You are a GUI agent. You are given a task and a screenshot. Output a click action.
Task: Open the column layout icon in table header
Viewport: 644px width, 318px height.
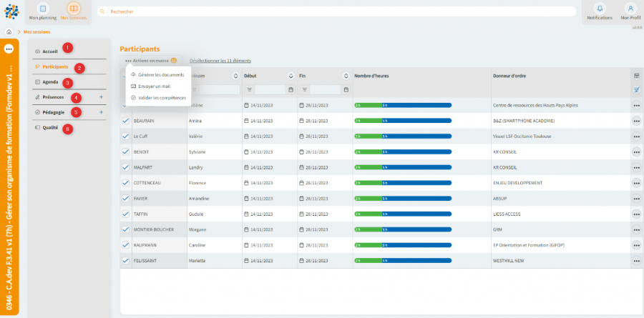pyautogui.click(x=636, y=76)
